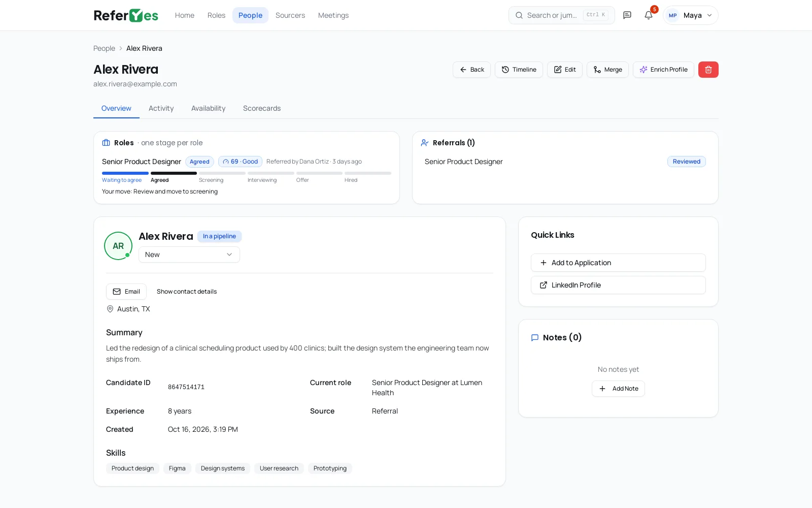This screenshot has width=812, height=508.
Task: Open the messages chat icon
Action: point(627,15)
